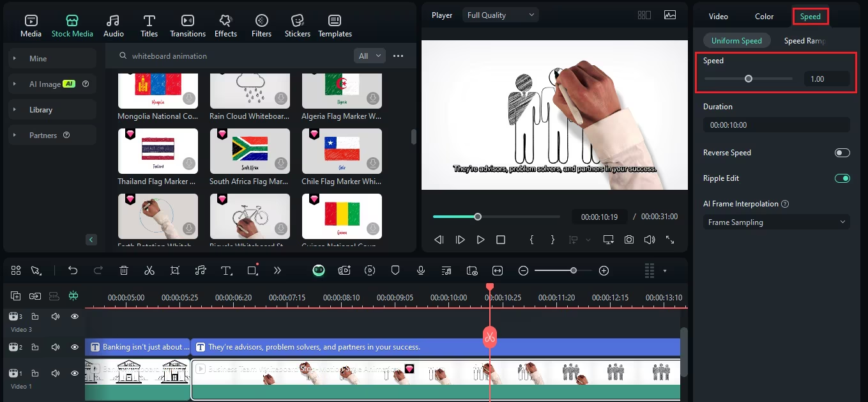Play the video in the preview player
The width and height of the screenshot is (868, 402).
(x=480, y=239)
